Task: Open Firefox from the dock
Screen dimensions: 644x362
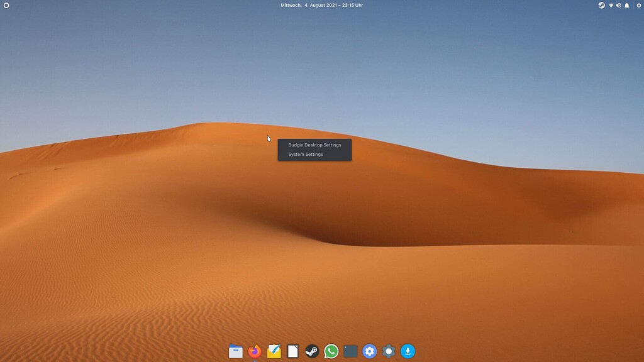Action: point(254,352)
